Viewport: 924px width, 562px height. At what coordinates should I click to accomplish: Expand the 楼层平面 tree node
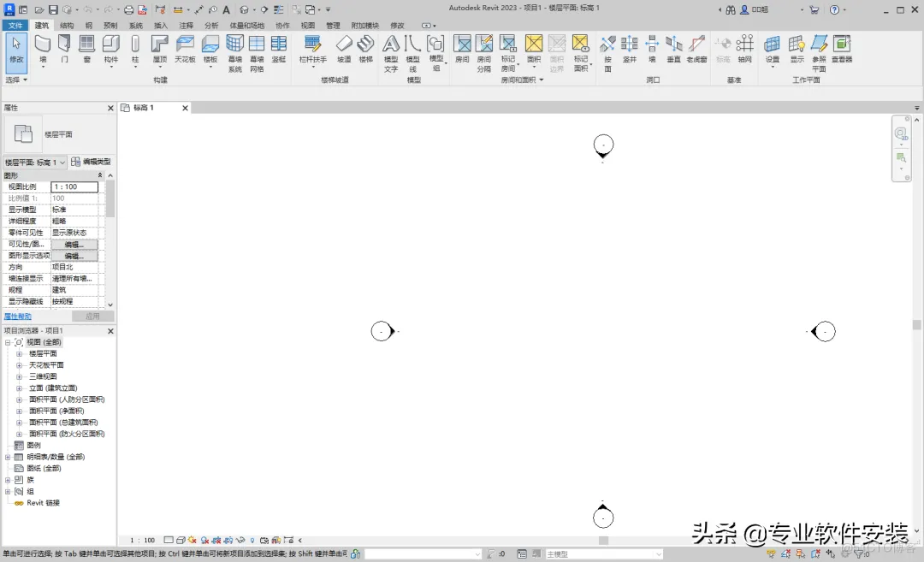click(19, 353)
